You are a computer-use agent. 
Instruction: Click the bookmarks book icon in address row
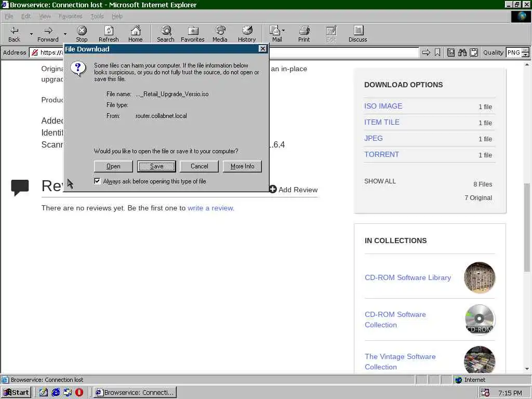point(451,52)
